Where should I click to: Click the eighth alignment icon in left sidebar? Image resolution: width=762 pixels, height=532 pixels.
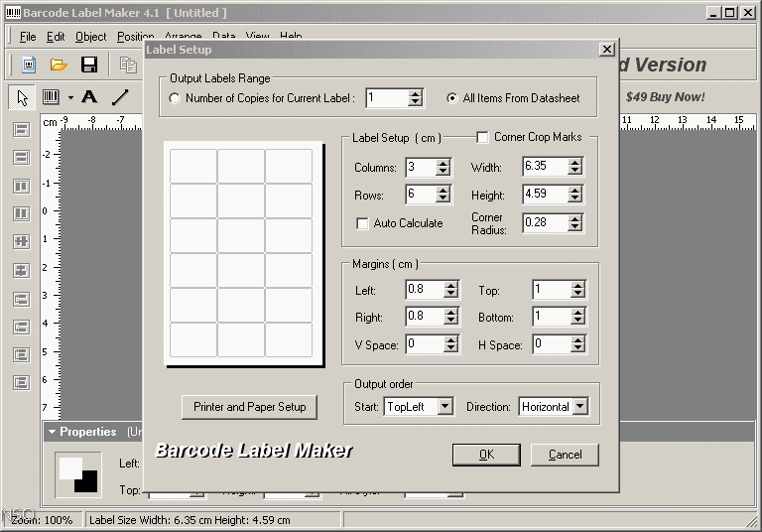(21, 327)
